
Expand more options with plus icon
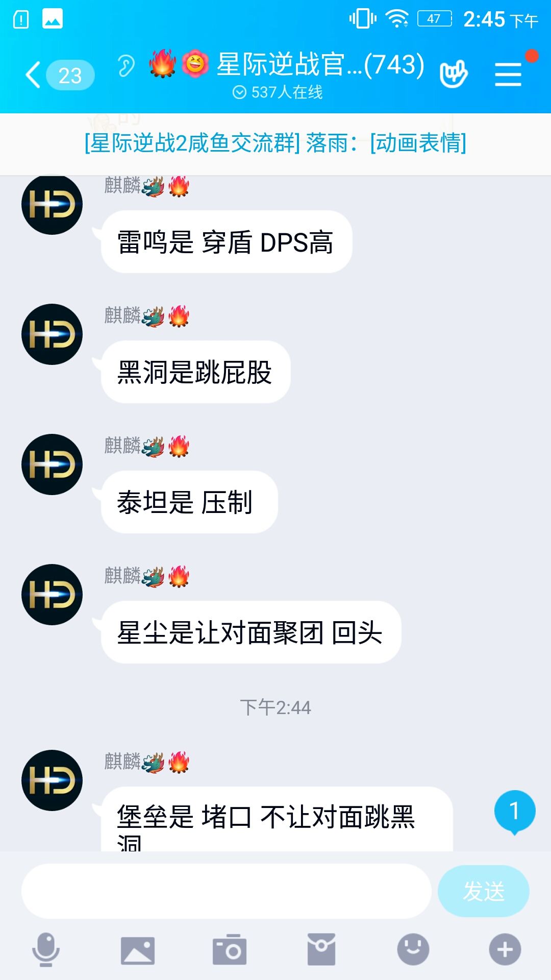(x=505, y=949)
